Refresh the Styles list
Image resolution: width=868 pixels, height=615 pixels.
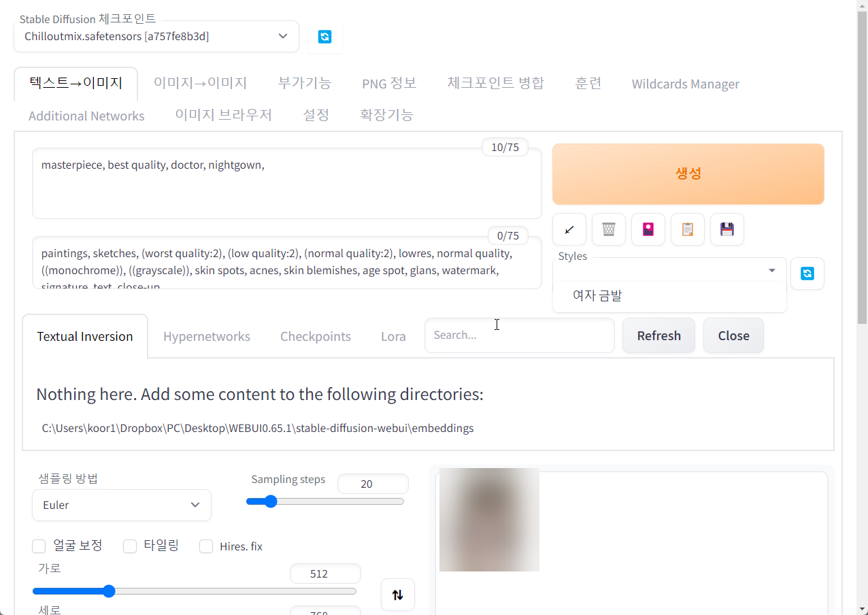(x=807, y=273)
